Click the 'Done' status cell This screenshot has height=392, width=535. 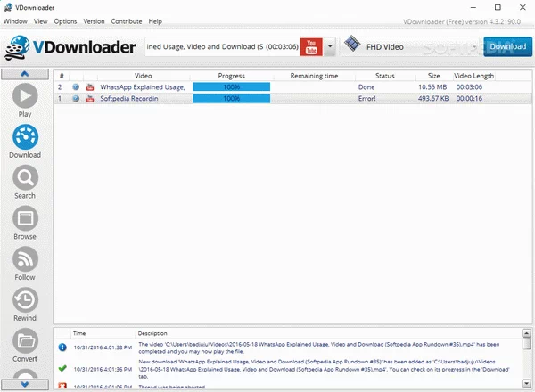tap(366, 87)
